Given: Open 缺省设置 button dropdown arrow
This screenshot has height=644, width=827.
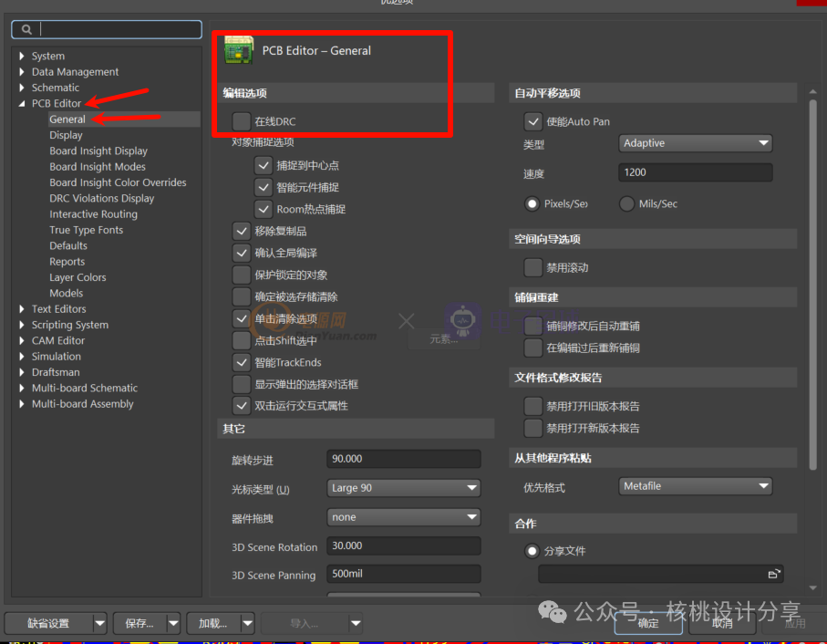Looking at the screenshot, I should coord(99,623).
